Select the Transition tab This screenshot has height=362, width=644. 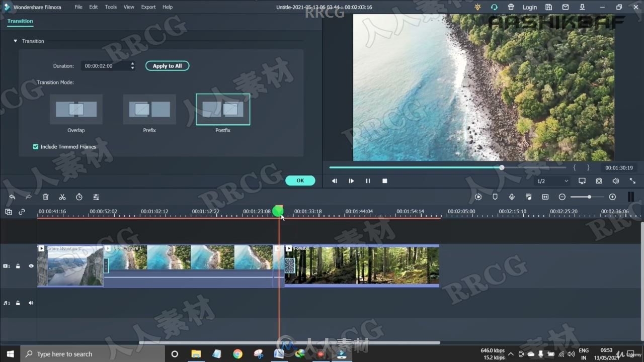20,21
